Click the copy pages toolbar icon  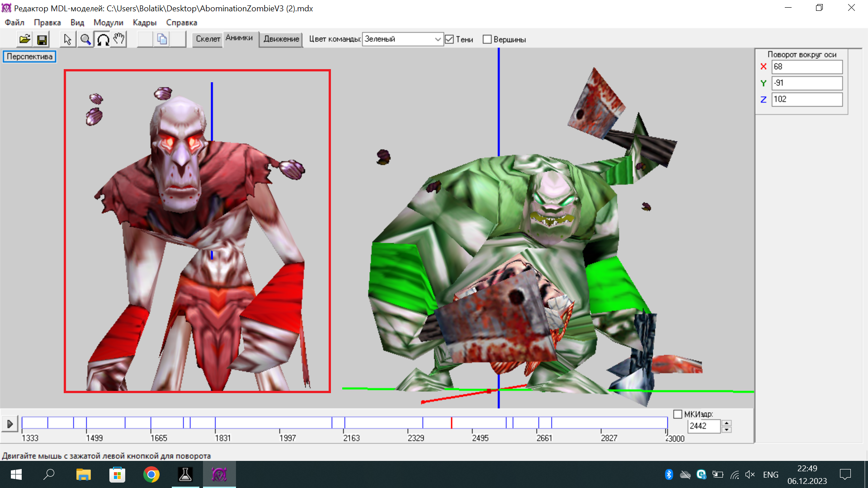tap(162, 40)
